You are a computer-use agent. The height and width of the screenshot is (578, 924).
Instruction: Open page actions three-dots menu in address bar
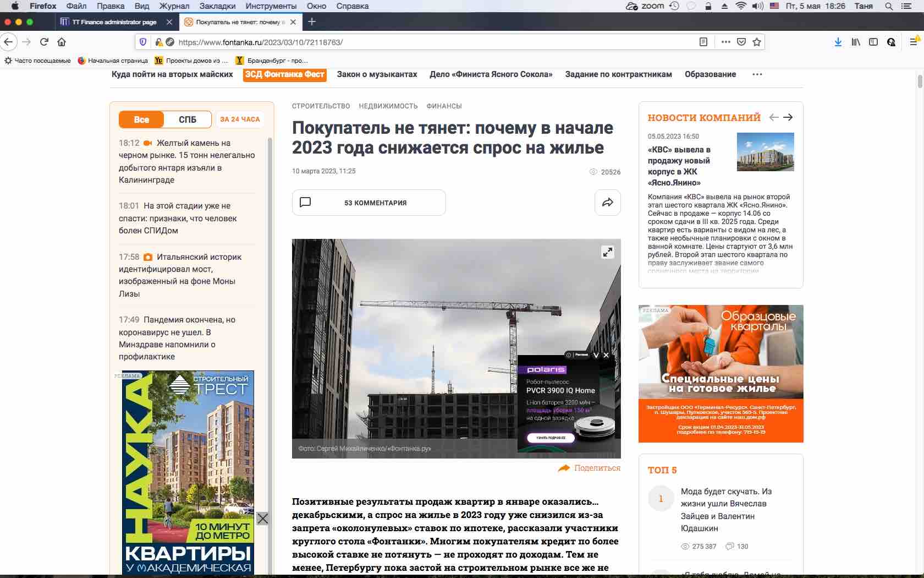[726, 42]
